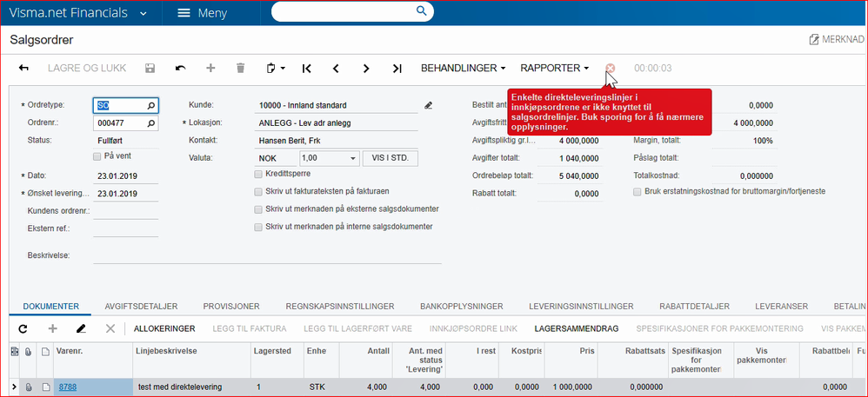Toggle the På vent checkbox
868x397 pixels.
tap(97, 156)
